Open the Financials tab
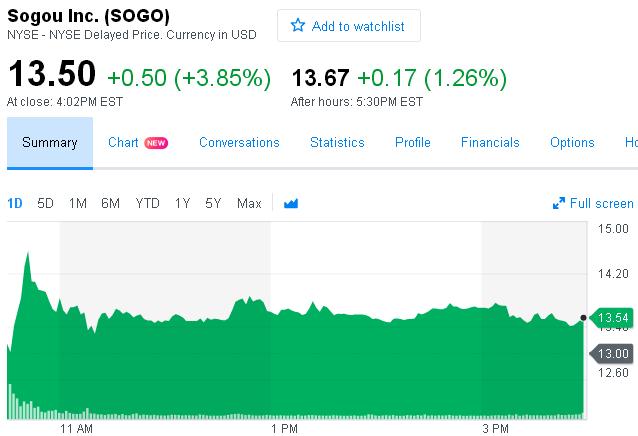Viewport: 638px width, 436px height. pos(490,142)
